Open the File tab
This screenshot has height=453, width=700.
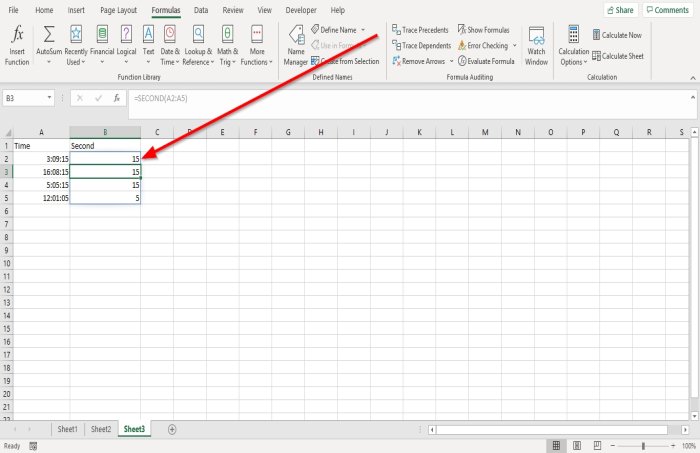pyautogui.click(x=13, y=10)
